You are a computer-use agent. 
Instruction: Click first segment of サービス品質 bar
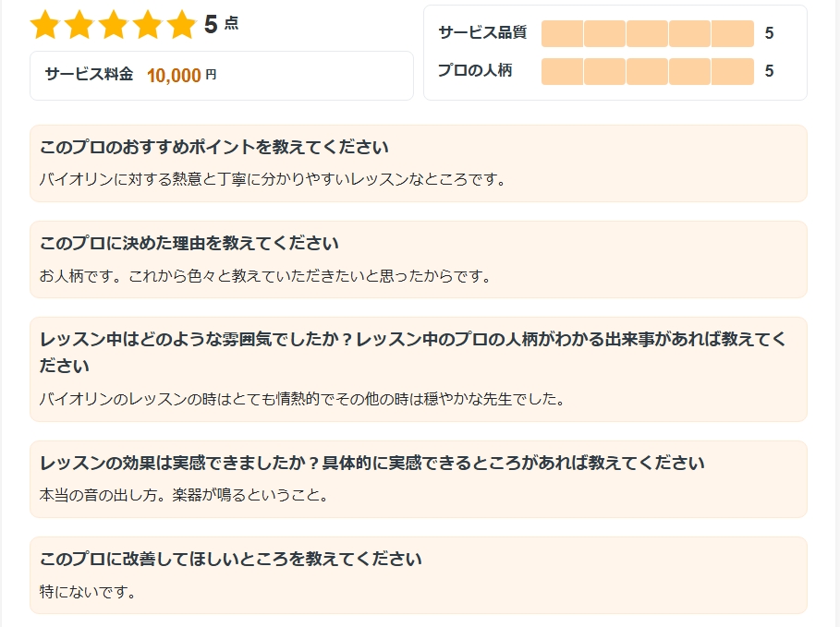[562, 34]
